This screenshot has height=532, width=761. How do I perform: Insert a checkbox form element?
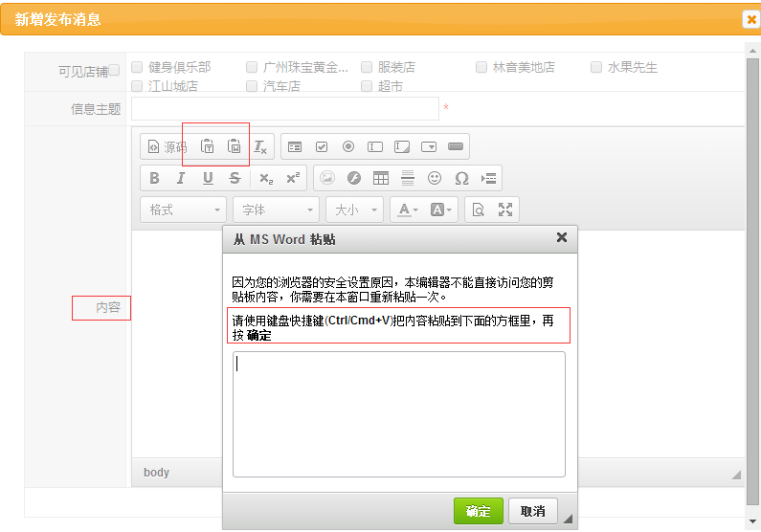(x=322, y=146)
